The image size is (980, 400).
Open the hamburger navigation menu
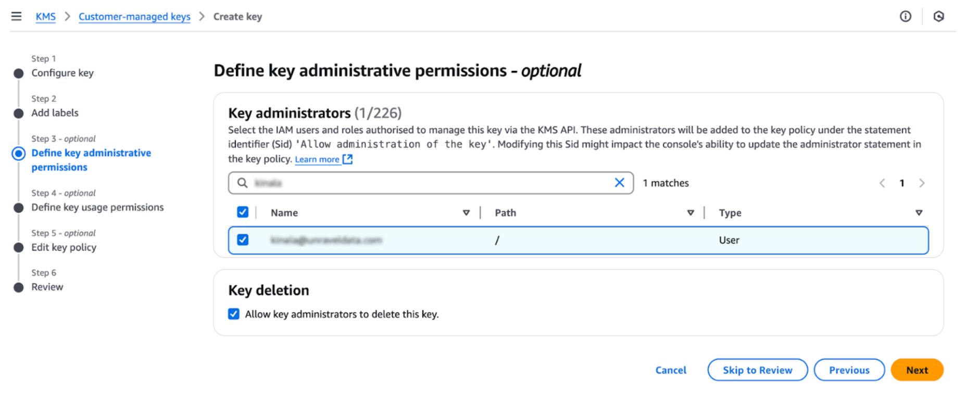(17, 16)
